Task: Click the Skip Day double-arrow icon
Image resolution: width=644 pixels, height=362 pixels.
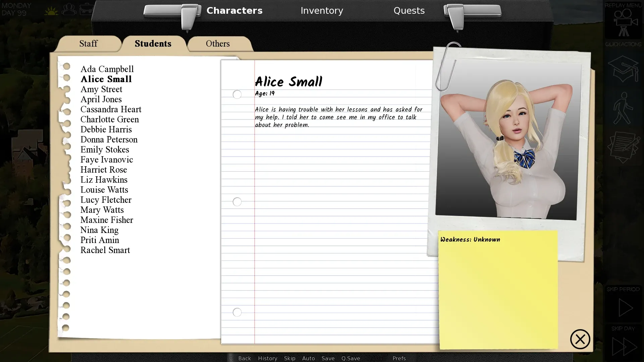Action: 624,347
